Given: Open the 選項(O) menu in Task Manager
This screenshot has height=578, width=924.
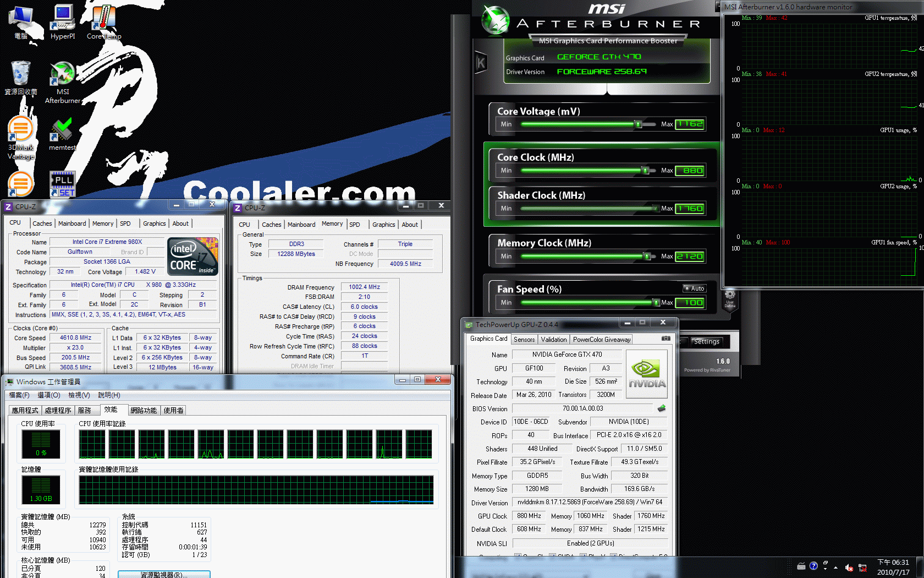Looking at the screenshot, I should 48,395.
